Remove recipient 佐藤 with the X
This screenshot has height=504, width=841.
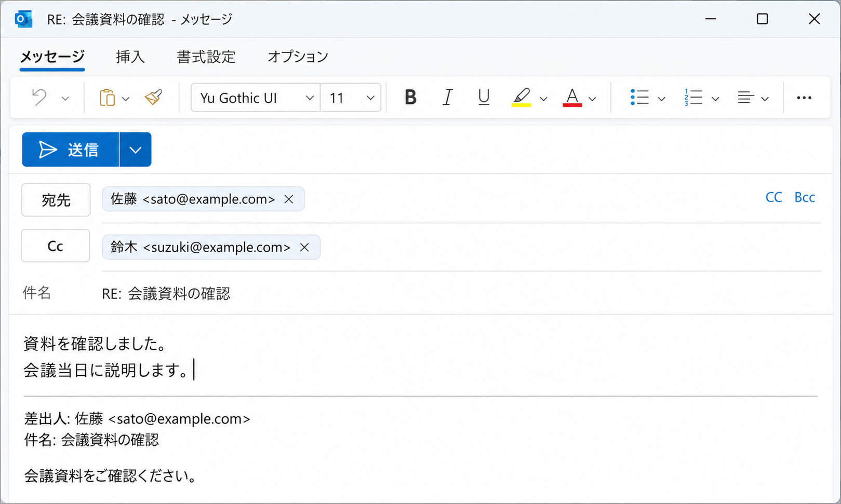[289, 199]
